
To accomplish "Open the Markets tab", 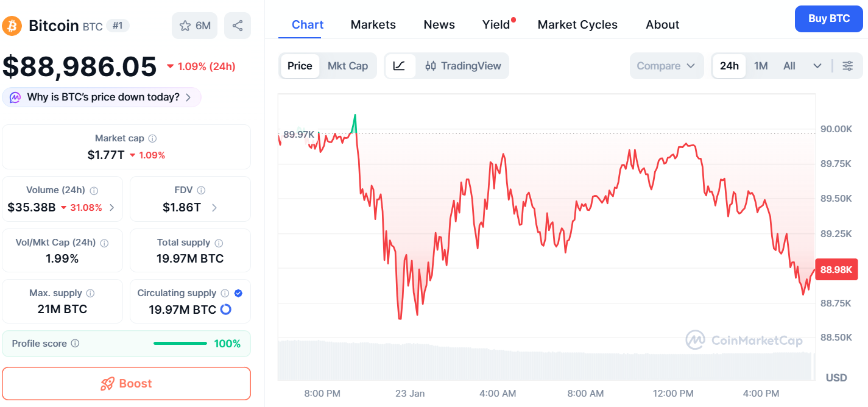I will pos(373,24).
